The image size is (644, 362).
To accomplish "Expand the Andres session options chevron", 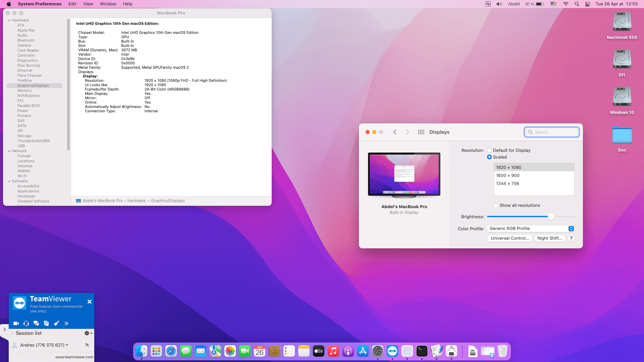I will (67, 345).
